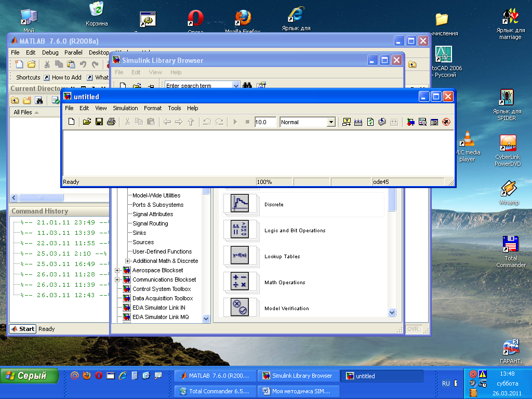Open the Logic and Bit Operations library icon
This screenshot has width=532, height=399.
coord(240,229)
